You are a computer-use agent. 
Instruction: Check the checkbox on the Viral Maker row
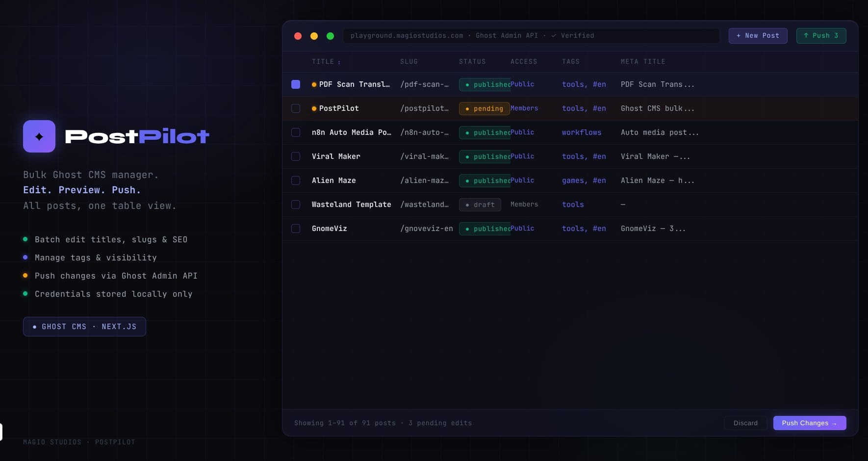296,156
